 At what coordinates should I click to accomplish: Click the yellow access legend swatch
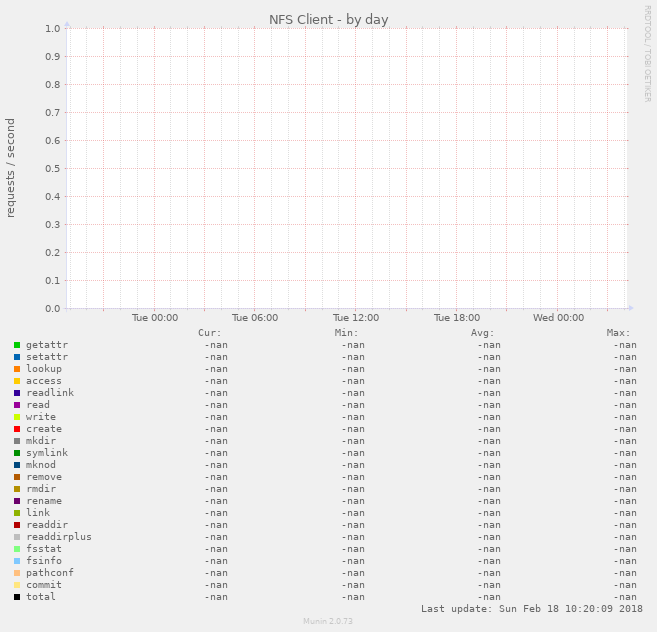17,381
